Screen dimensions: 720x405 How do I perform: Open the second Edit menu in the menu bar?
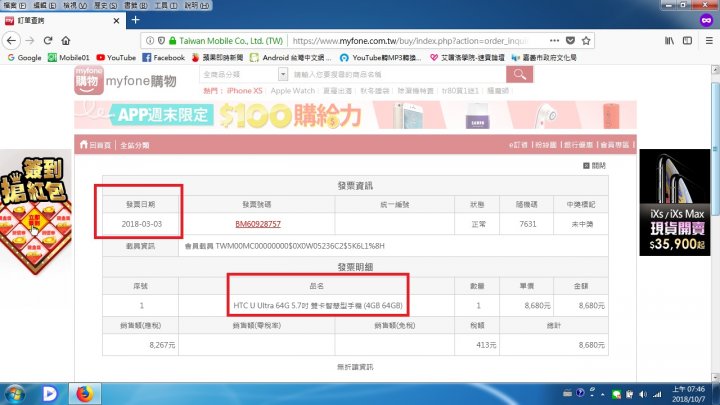coord(45,6)
